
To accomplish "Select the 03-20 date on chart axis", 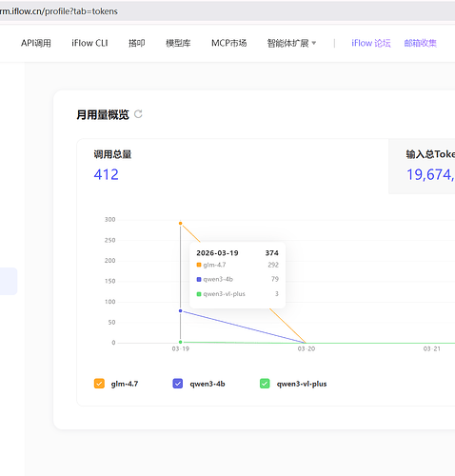I will pyautogui.click(x=307, y=348).
